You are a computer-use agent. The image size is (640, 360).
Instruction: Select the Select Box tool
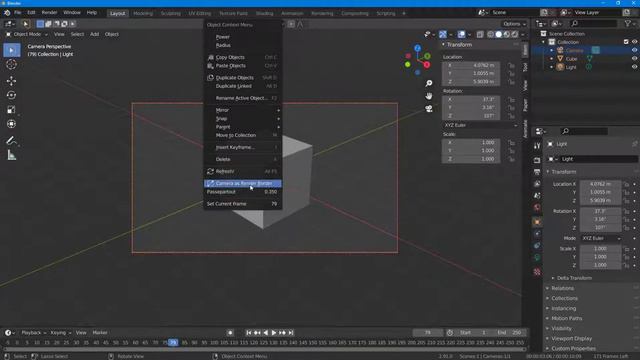(11, 50)
